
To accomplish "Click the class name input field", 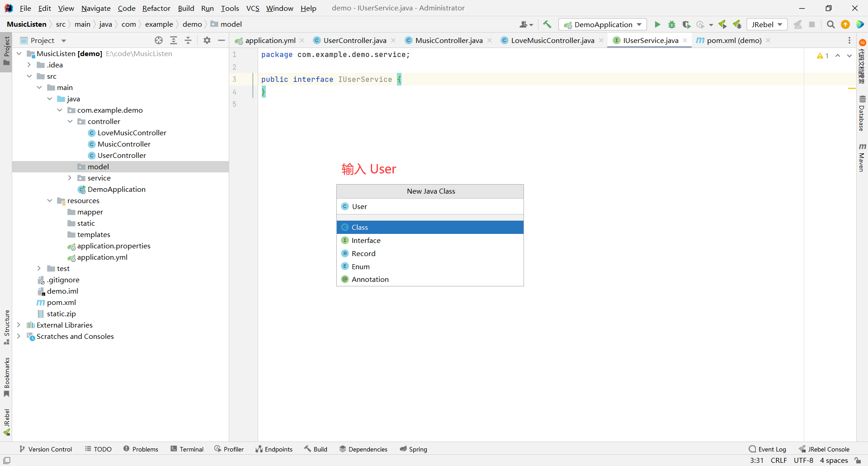I will [x=429, y=206].
